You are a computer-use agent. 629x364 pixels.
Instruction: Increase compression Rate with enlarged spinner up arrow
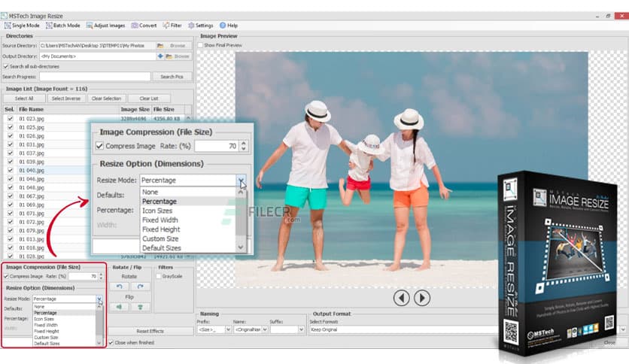(x=244, y=143)
